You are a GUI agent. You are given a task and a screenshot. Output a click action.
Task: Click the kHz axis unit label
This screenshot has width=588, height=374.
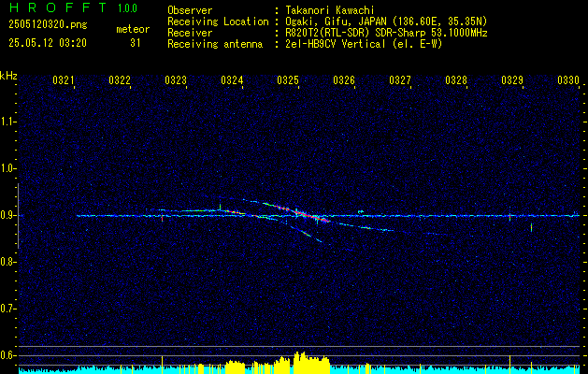pyautogui.click(x=8, y=76)
